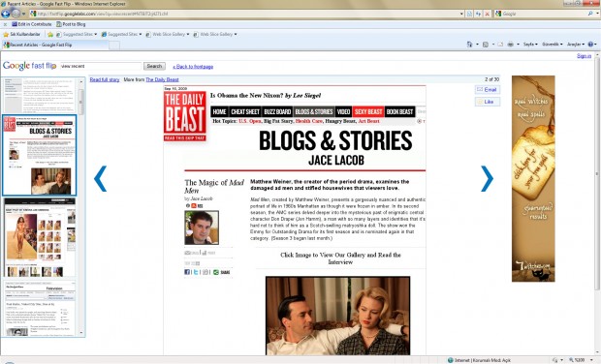The height and width of the screenshot is (364, 601).
Task: Click HOME in Daily Beast nav bar
Action: coord(219,111)
